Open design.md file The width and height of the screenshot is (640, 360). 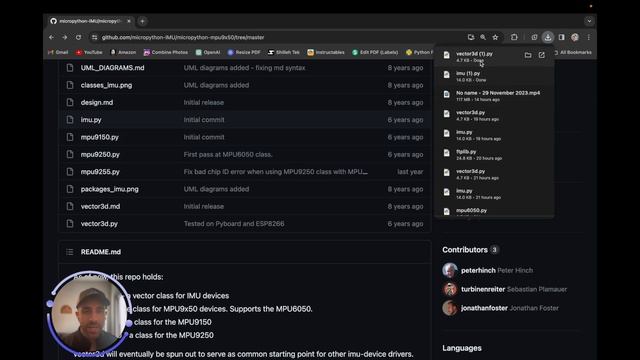point(97,102)
